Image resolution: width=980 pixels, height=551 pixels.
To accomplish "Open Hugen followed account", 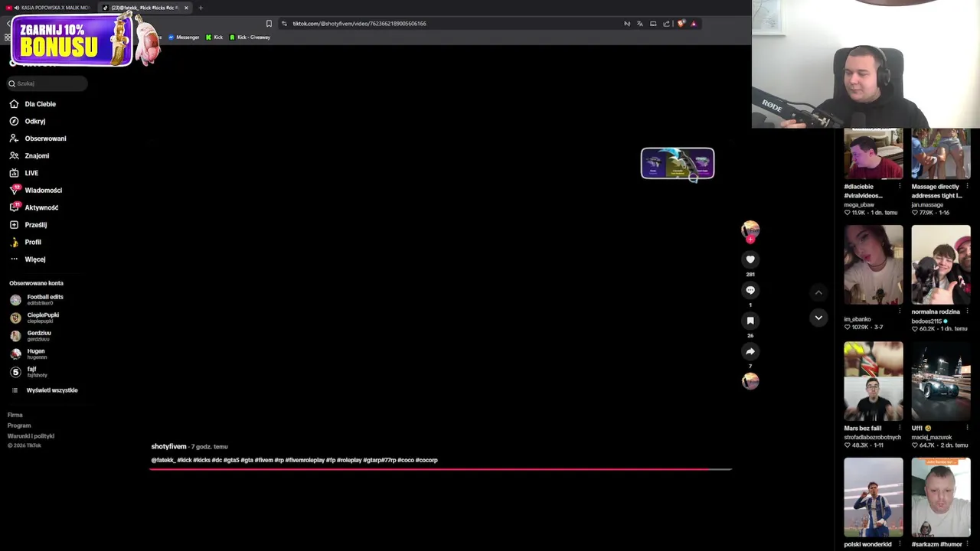I will tap(28, 354).
